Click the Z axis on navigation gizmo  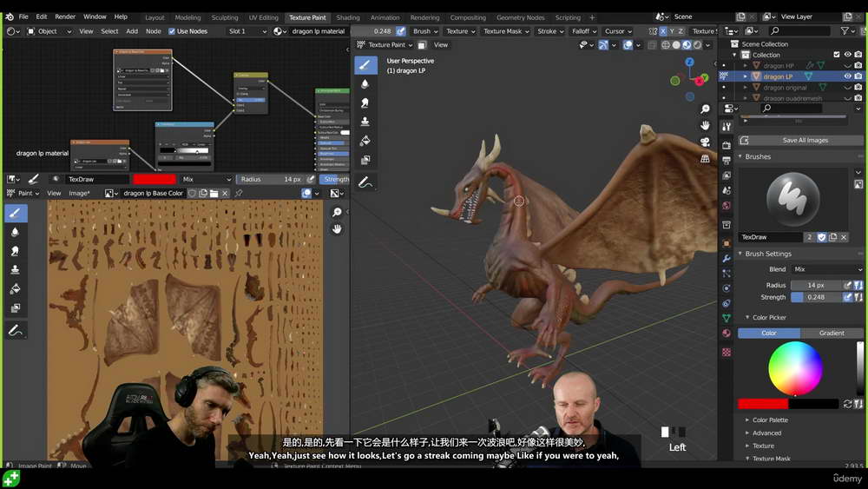coord(689,62)
